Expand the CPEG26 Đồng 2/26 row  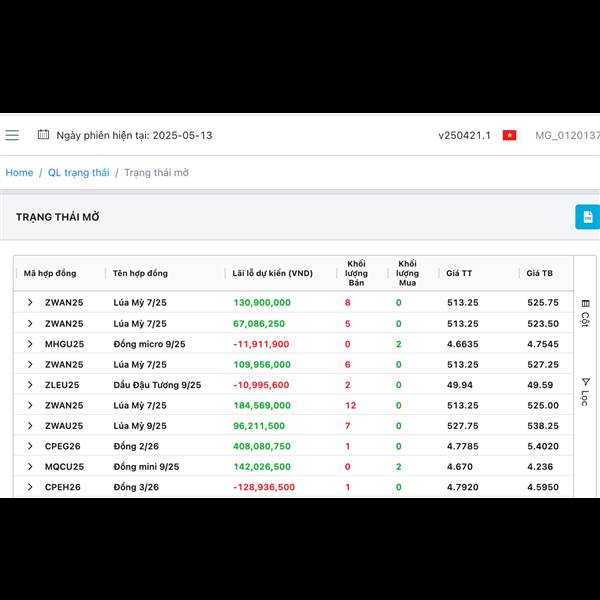pyautogui.click(x=30, y=446)
